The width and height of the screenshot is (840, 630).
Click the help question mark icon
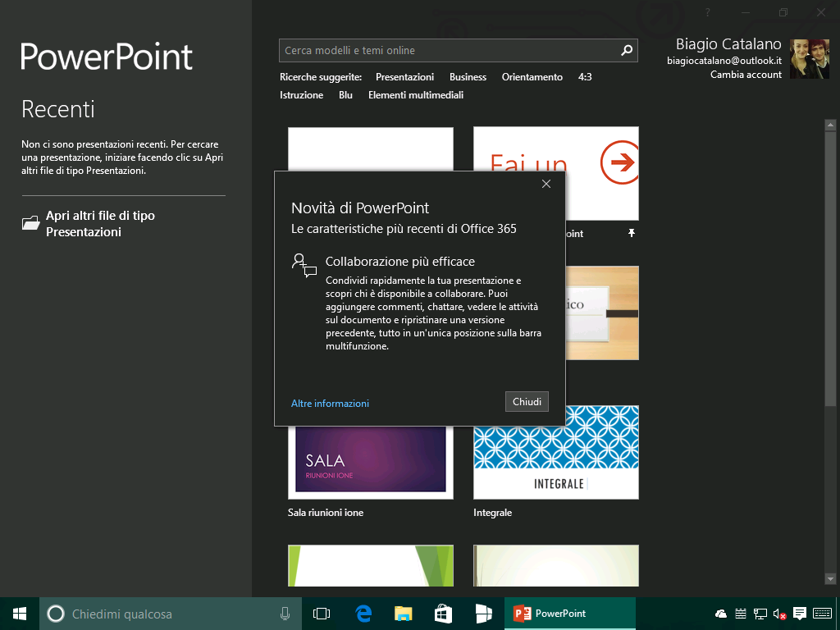pos(708,12)
